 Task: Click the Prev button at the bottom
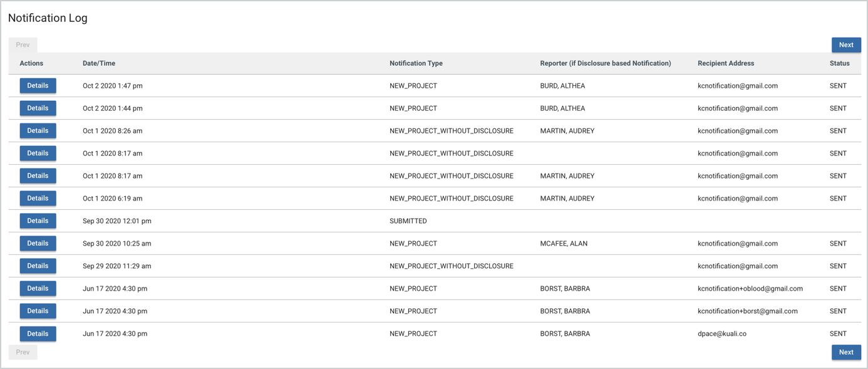pyautogui.click(x=23, y=352)
